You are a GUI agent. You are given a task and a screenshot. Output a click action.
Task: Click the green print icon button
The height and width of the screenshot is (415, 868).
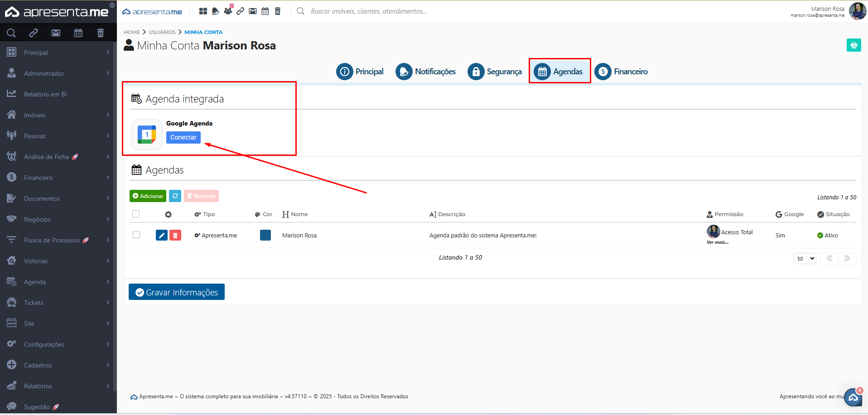pos(854,45)
